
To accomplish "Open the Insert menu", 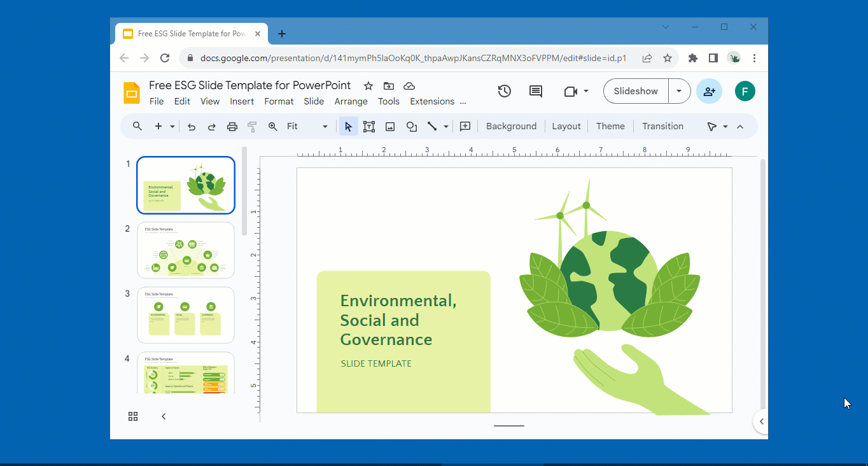I will 242,101.
